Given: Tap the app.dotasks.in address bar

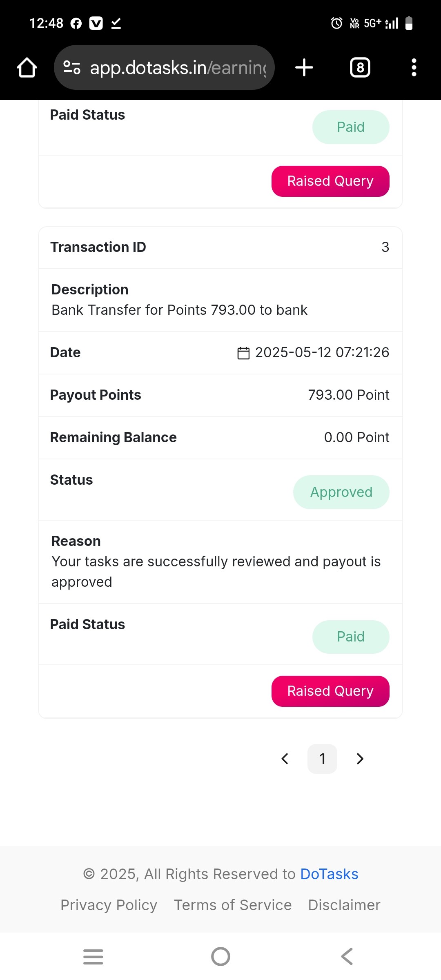Looking at the screenshot, I should [x=164, y=67].
